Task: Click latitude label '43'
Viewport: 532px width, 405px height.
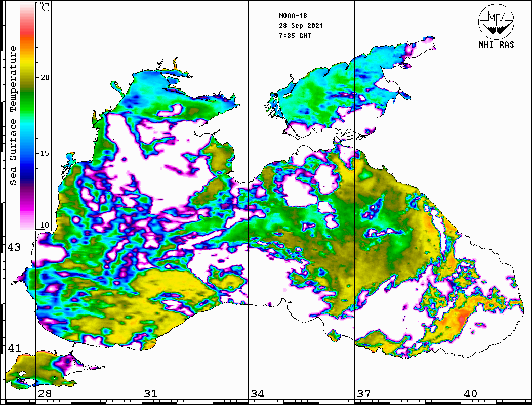Action: pyautogui.click(x=14, y=247)
